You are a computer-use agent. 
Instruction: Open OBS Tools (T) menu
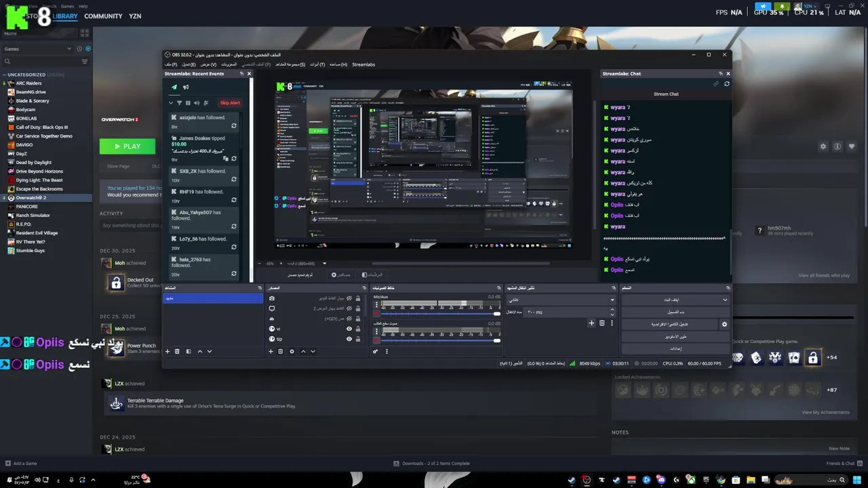click(317, 64)
